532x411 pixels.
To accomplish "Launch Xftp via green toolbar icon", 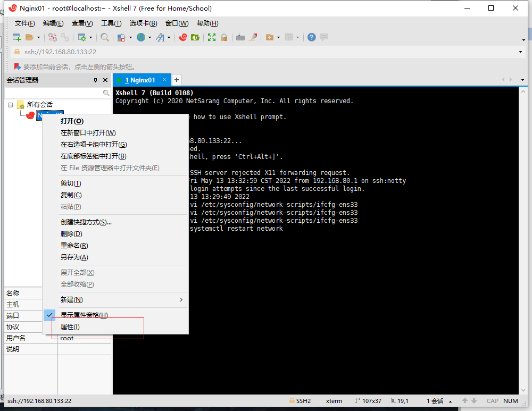I will click(195, 37).
